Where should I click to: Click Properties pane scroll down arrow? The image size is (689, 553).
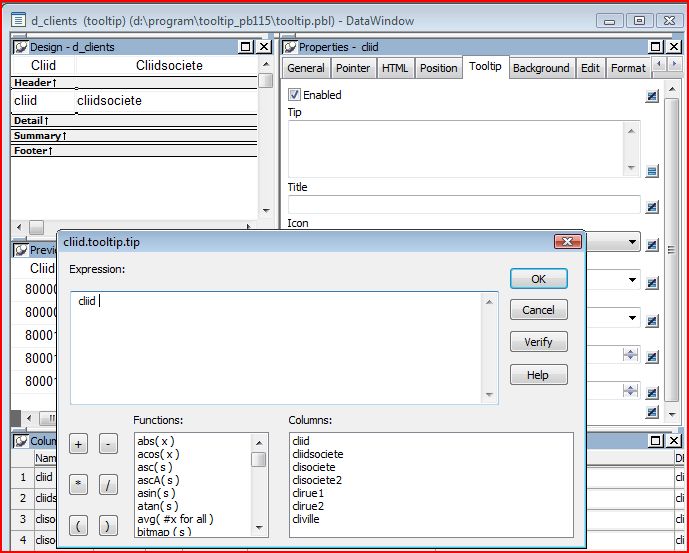click(x=672, y=414)
